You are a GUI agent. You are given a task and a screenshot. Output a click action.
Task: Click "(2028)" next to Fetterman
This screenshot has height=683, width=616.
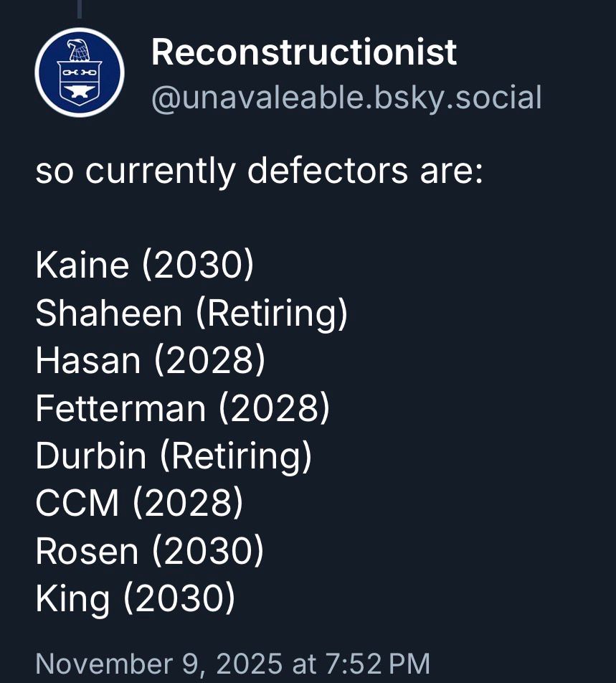click(x=274, y=408)
